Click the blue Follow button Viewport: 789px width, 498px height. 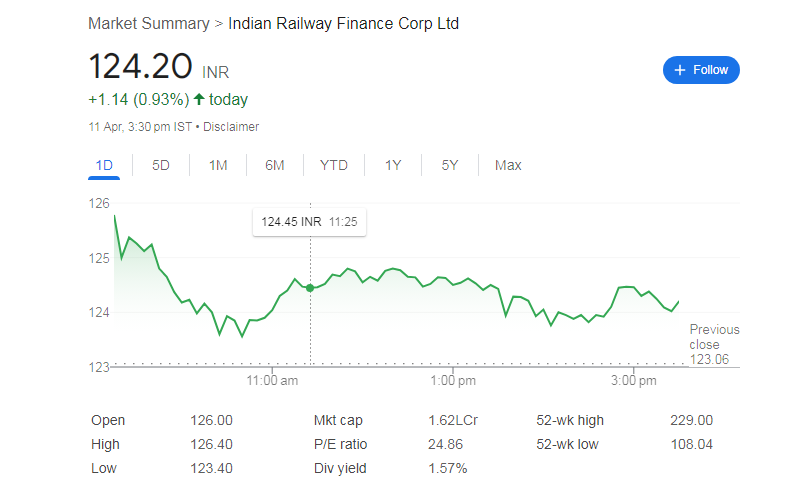[701, 70]
